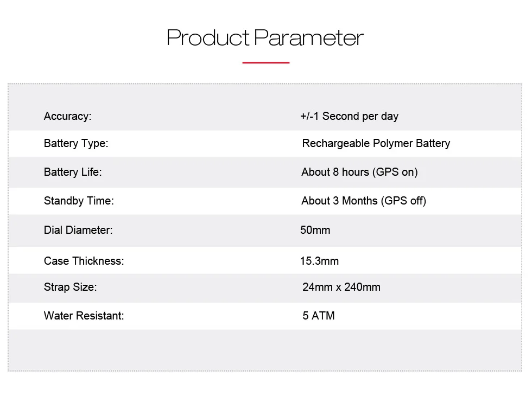Click the +/-1 Second per day value
The image size is (532, 409).
[x=349, y=116]
